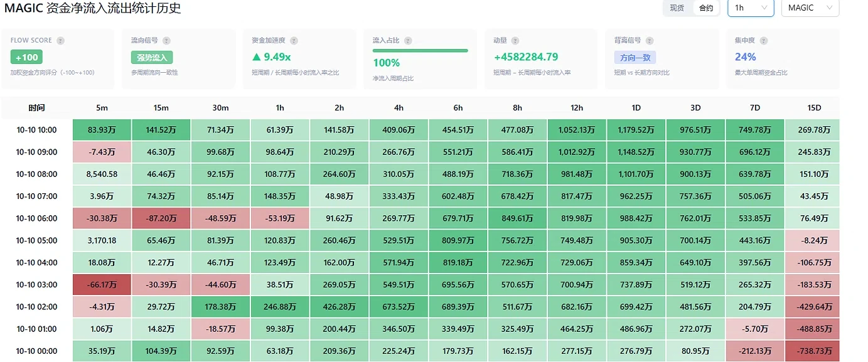This screenshot has height=362, width=868.
Task: Click the help icon next to 集中度
Action: pos(763,41)
